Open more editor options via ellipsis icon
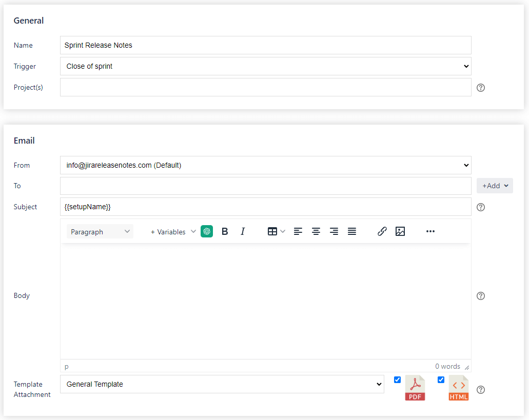 pos(430,231)
